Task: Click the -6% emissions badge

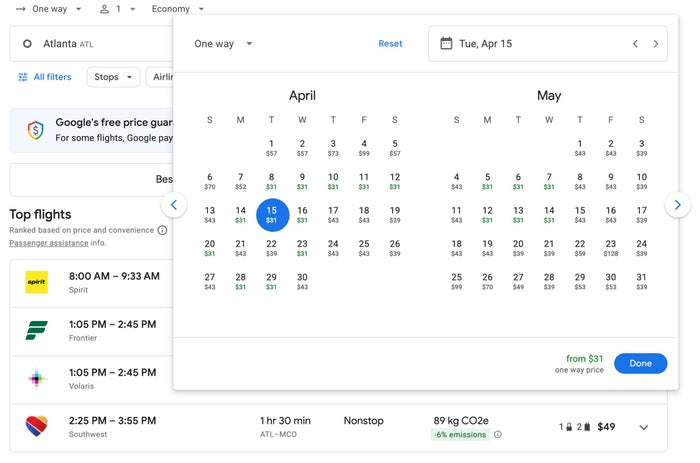Action: pyautogui.click(x=460, y=434)
